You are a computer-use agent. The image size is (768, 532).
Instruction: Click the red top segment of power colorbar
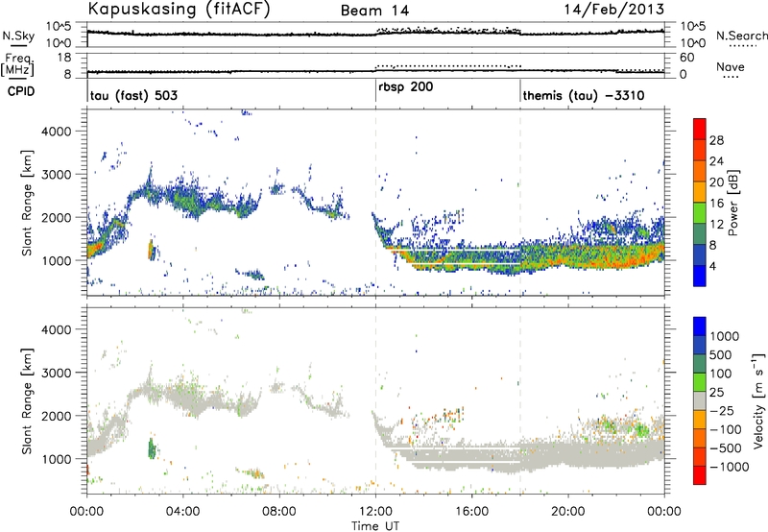tap(700, 129)
